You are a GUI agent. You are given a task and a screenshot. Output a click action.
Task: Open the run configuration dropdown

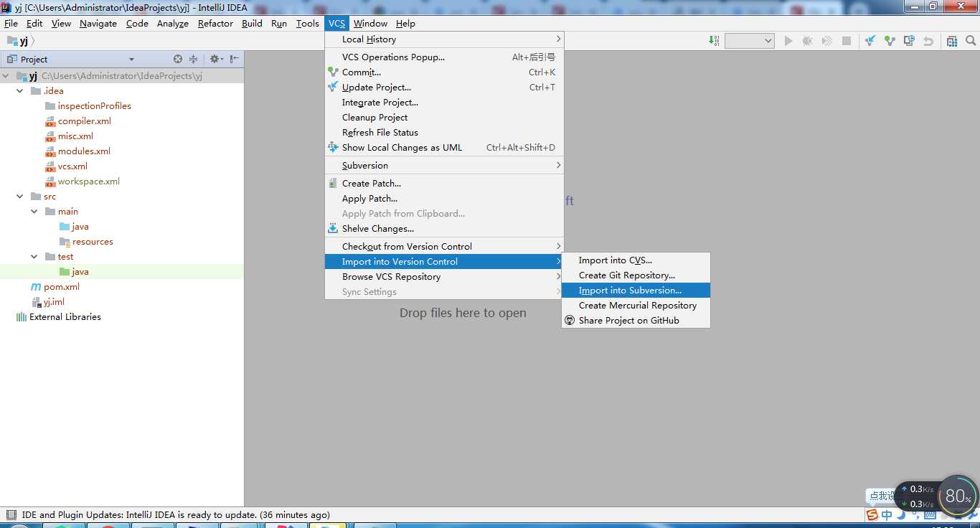[750, 41]
